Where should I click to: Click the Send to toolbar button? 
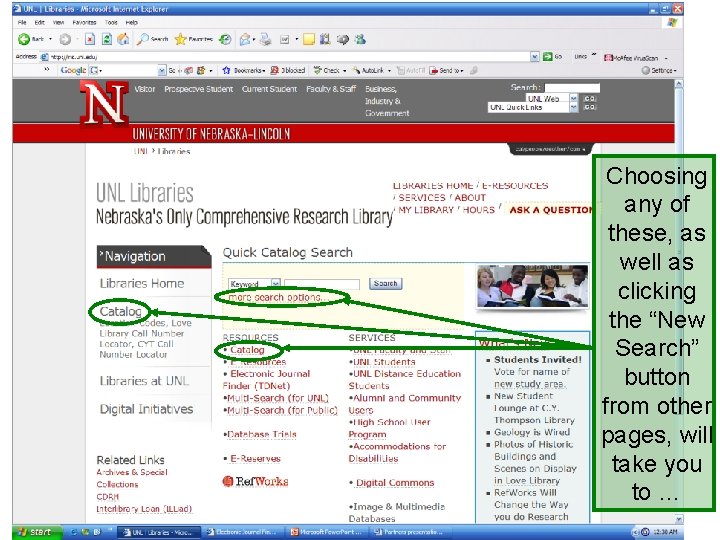(x=446, y=70)
